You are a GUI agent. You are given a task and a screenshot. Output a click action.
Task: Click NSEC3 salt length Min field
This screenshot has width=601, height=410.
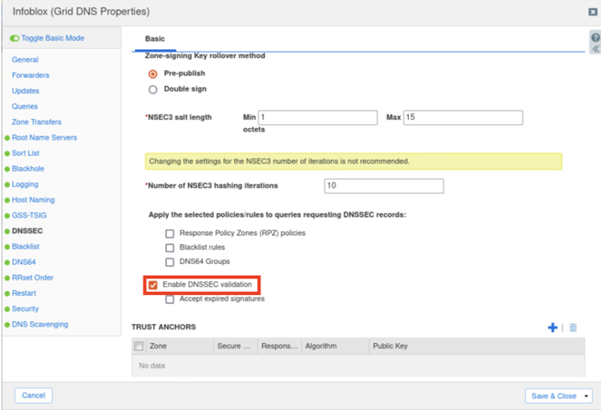click(318, 118)
